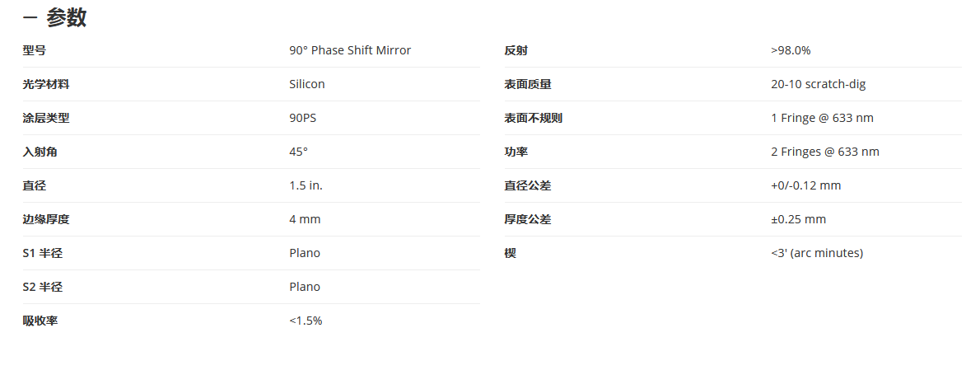Viewport: 980px width, 370px height.
Task: Select the <3' (arc minutes) value
Action: pos(817,253)
